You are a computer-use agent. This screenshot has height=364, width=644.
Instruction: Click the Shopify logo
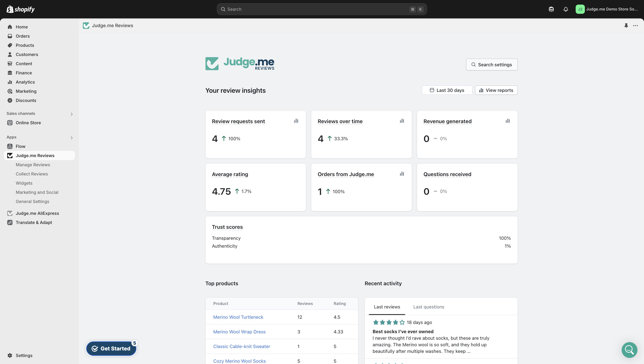coord(21,9)
